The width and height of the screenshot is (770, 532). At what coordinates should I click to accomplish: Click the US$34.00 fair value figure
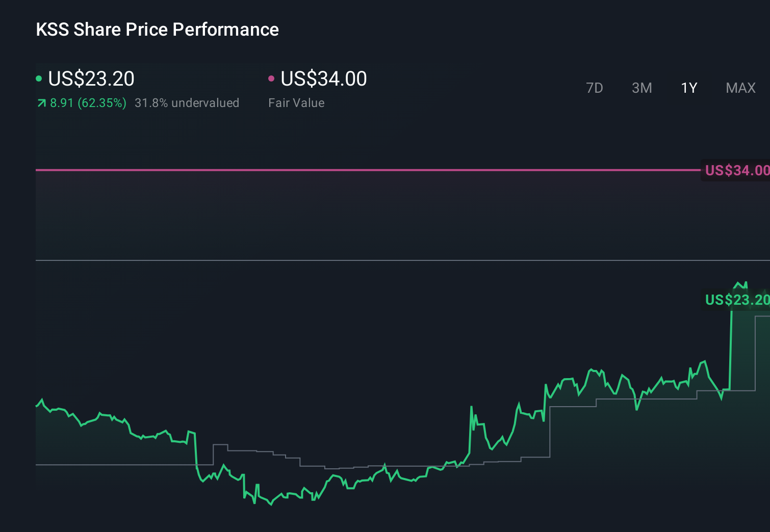click(x=323, y=78)
